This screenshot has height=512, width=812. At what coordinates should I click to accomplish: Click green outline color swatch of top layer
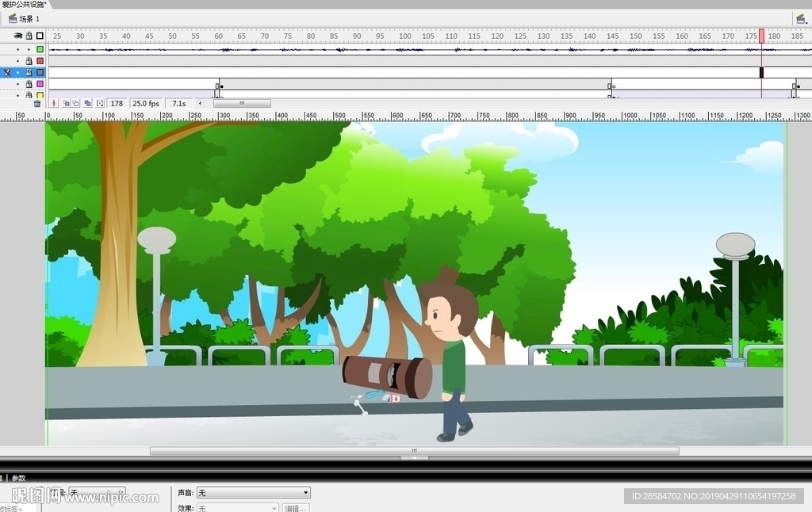(40, 49)
